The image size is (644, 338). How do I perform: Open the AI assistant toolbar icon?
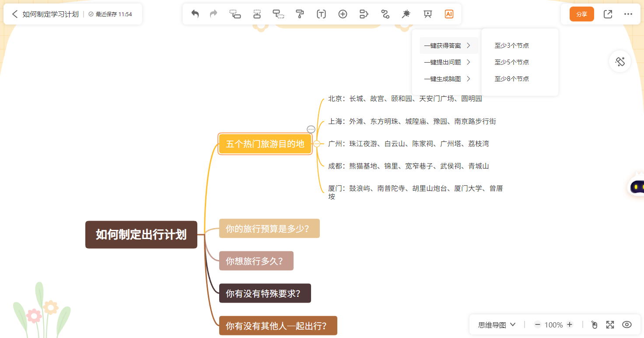(449, 14)
